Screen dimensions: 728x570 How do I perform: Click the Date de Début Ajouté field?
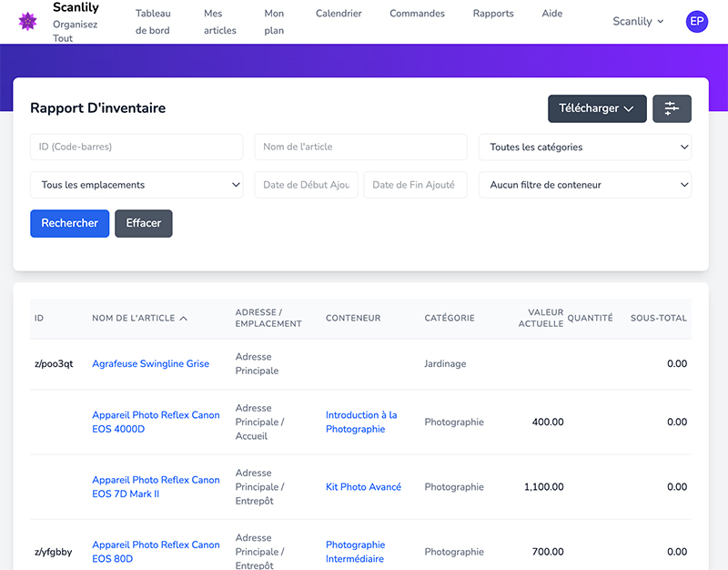(x=306, y=185)
